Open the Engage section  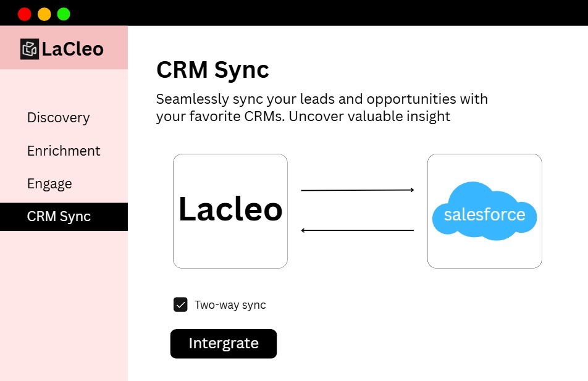tap(49, 183)
